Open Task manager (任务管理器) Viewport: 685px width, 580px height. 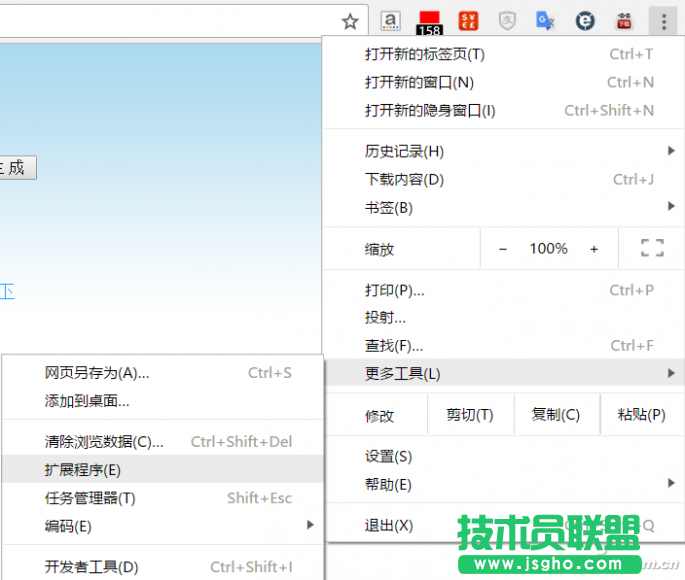[x=163, y=497]
